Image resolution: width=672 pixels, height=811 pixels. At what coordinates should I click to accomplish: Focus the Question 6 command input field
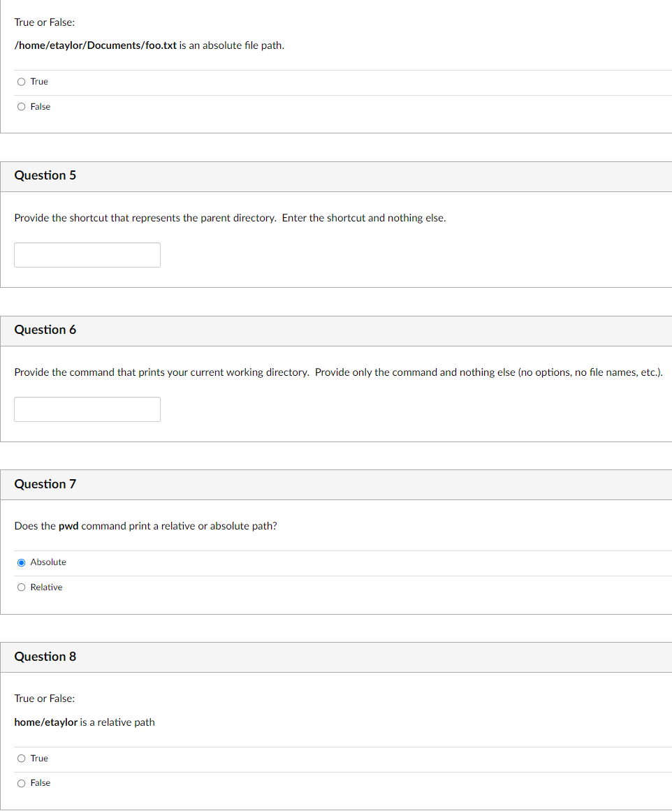point(87,409)
